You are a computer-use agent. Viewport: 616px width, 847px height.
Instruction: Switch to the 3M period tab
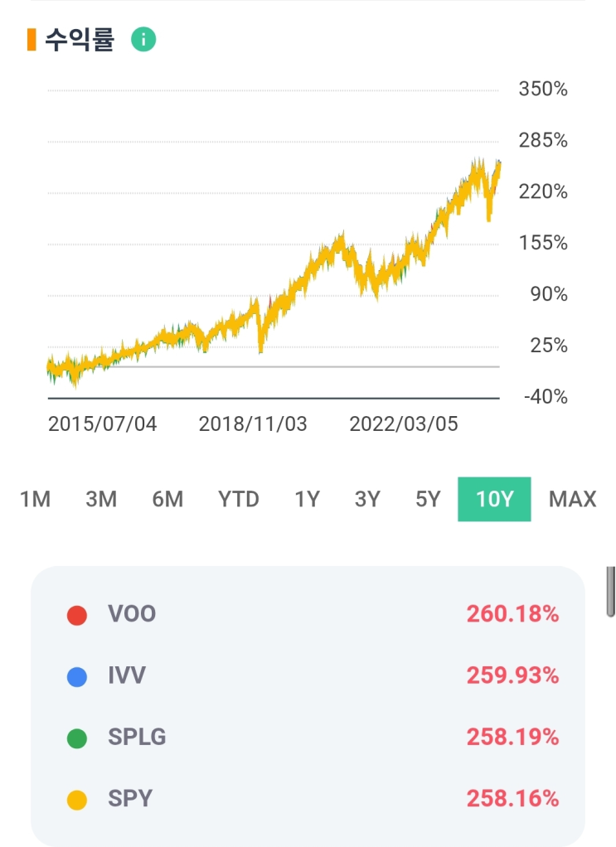[x=101, y=499]
